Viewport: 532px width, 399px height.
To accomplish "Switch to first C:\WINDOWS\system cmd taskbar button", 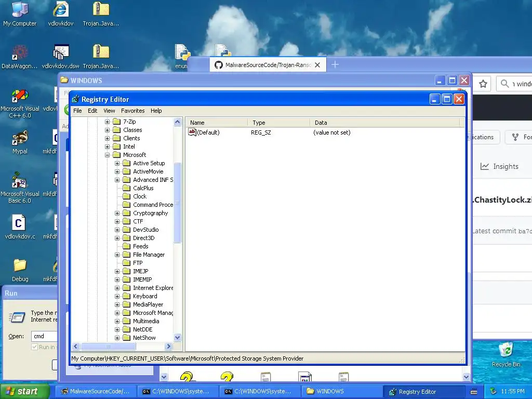I will click(x=178, y=391).
